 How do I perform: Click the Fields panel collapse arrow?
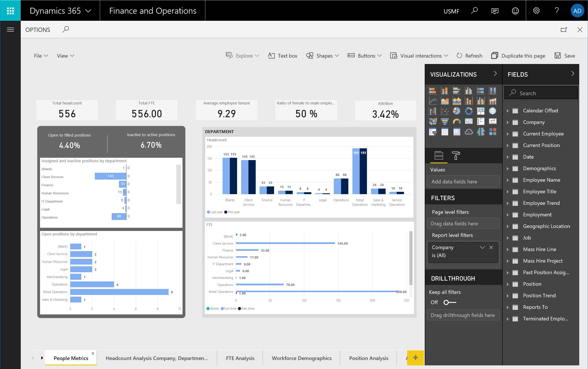point(574,74)
